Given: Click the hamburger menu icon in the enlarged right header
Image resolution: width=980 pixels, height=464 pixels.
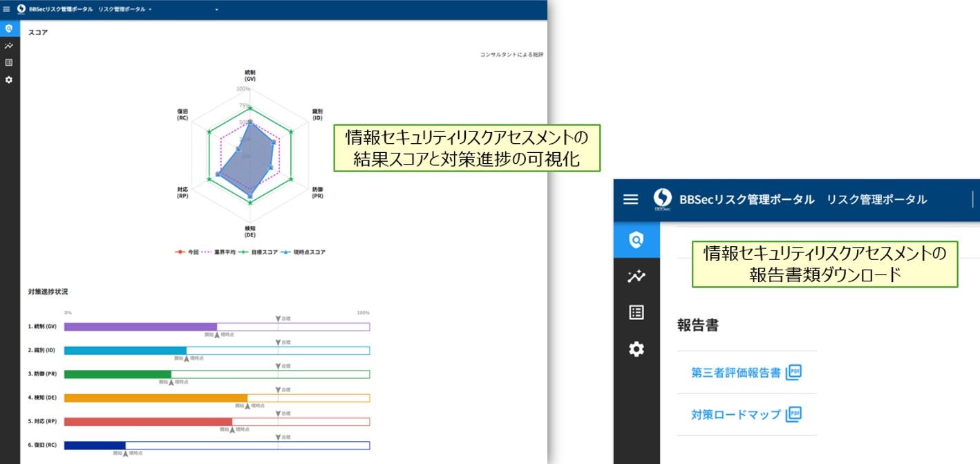Looking at the screenshot, I should click(x=630, y=199).
